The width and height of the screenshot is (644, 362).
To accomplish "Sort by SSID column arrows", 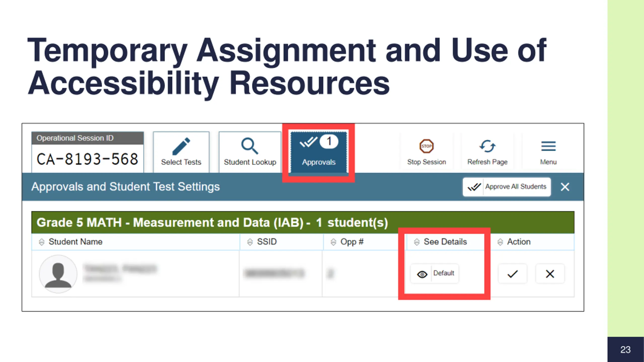I will click(250, 242).
